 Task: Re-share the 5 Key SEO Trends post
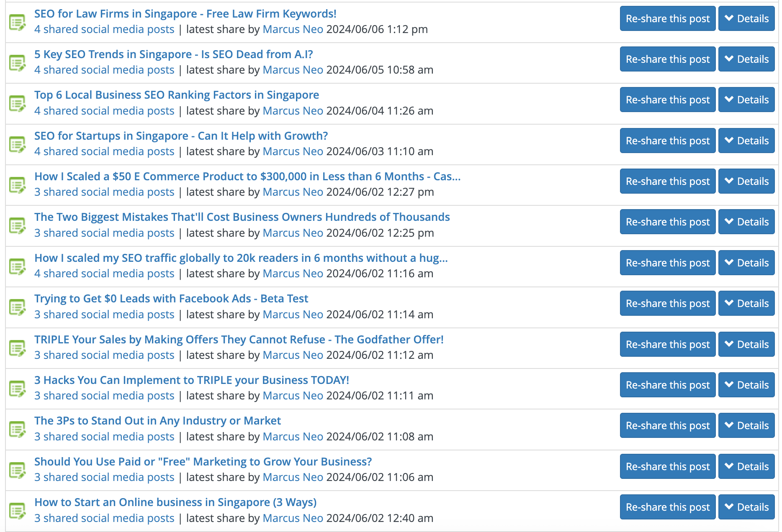coord(667,59)
